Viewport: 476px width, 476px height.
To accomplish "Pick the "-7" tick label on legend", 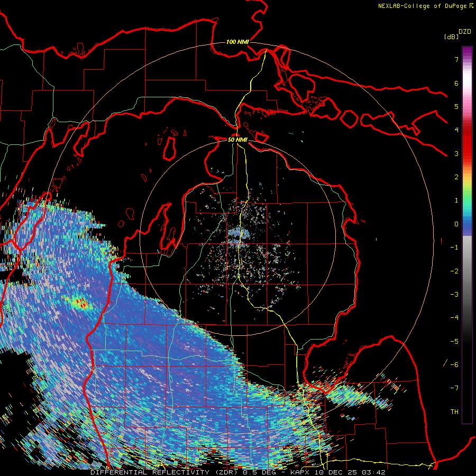I will 454,388.
